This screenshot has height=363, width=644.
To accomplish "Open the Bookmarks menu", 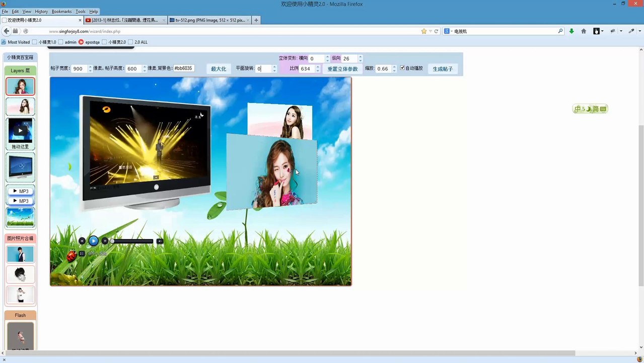I will pyautogui.click(x=61, y=11).
